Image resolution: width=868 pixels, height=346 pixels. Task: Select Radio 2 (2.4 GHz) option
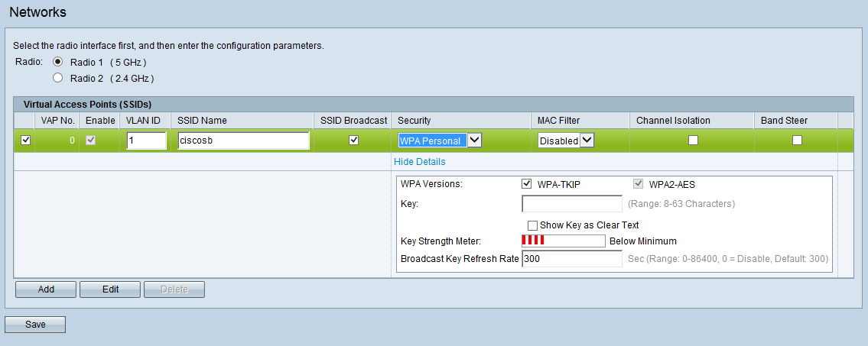[57, 79]
